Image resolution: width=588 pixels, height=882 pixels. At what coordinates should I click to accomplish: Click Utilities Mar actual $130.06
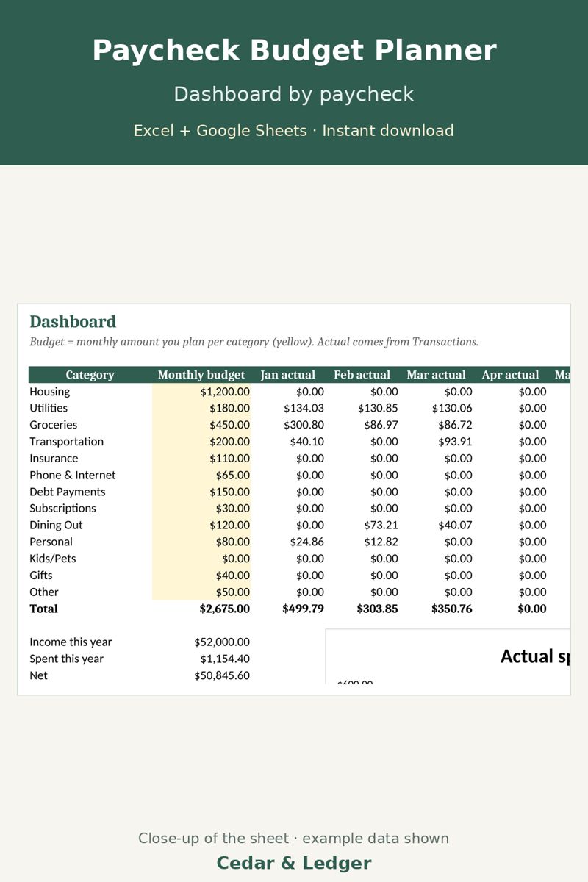(453, 408)
